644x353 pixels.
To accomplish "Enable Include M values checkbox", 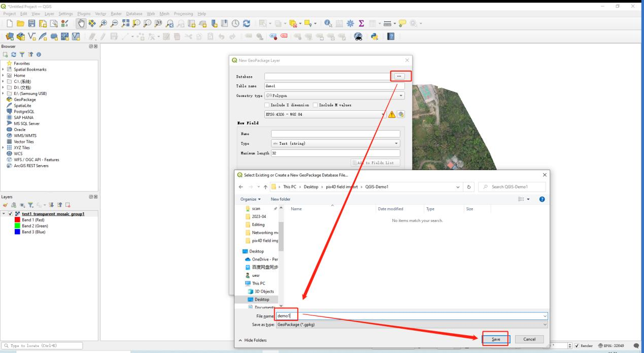I will (315, 105).
